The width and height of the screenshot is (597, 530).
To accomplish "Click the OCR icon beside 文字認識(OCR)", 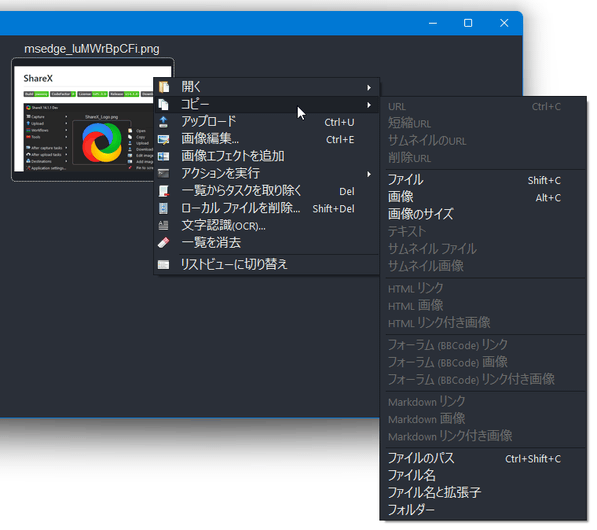I will (x=164, y=225).
